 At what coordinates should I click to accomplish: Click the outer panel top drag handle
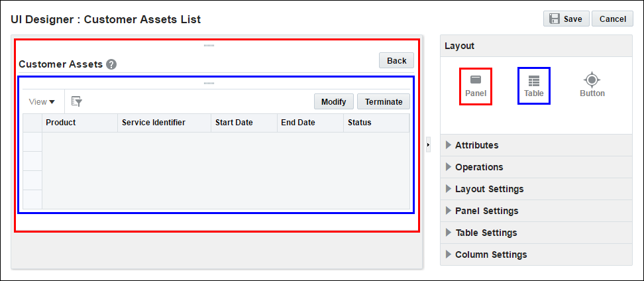[x=209, y=45]
